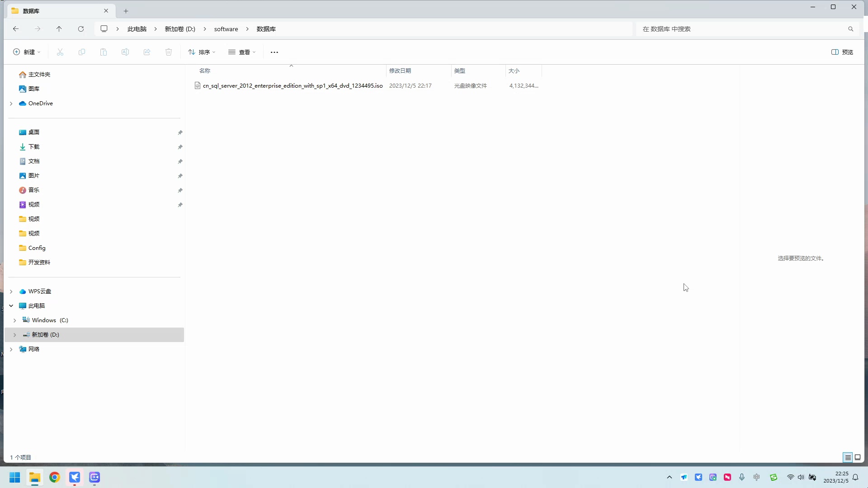
Task: Toggle the 预览 preview pane
Action: (x=842, y=52)
